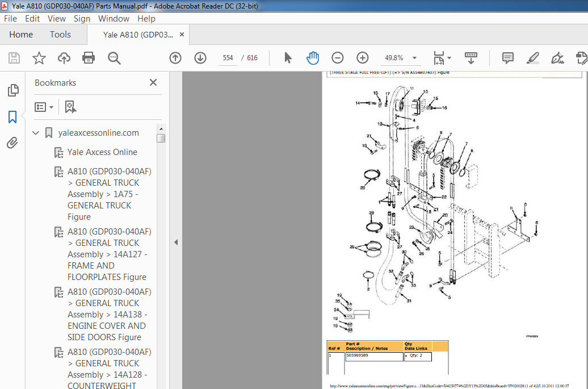Open the 14A128 COUNTERWEIGHT bookmark
The width and height of the screenshot is (588, 389).
pyautogui.click(x=109, y=369)
